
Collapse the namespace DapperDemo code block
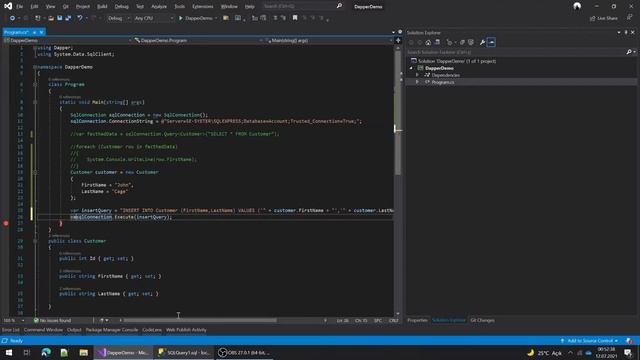click(35, 67)
